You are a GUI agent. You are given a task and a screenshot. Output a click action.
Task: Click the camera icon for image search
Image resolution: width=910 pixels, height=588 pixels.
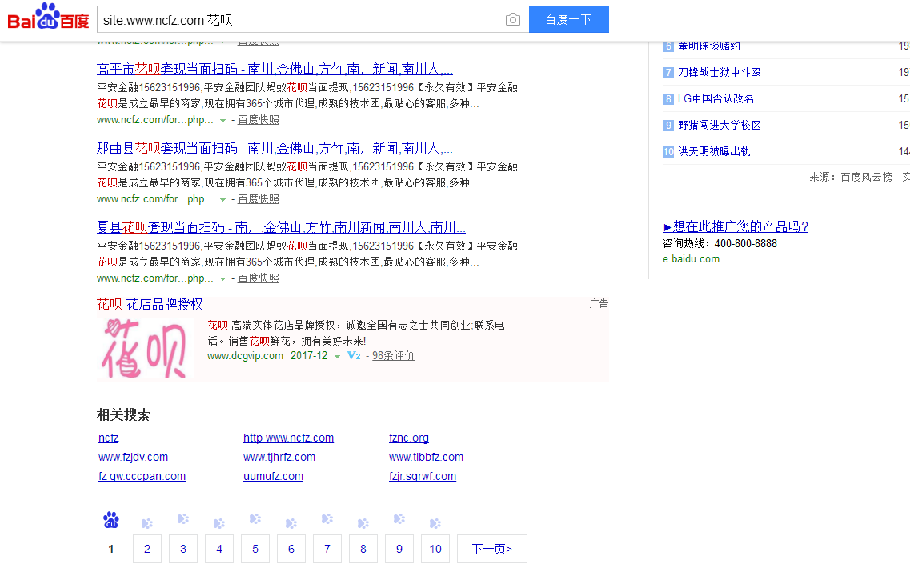point(512,18)
